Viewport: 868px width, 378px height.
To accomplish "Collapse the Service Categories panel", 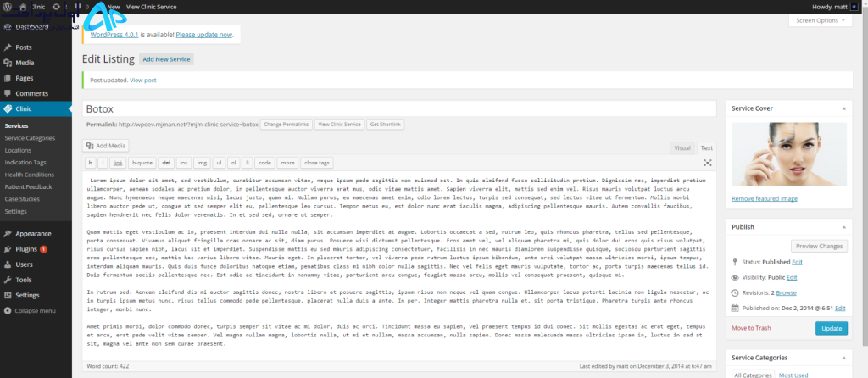I will (x=843, y=358).
